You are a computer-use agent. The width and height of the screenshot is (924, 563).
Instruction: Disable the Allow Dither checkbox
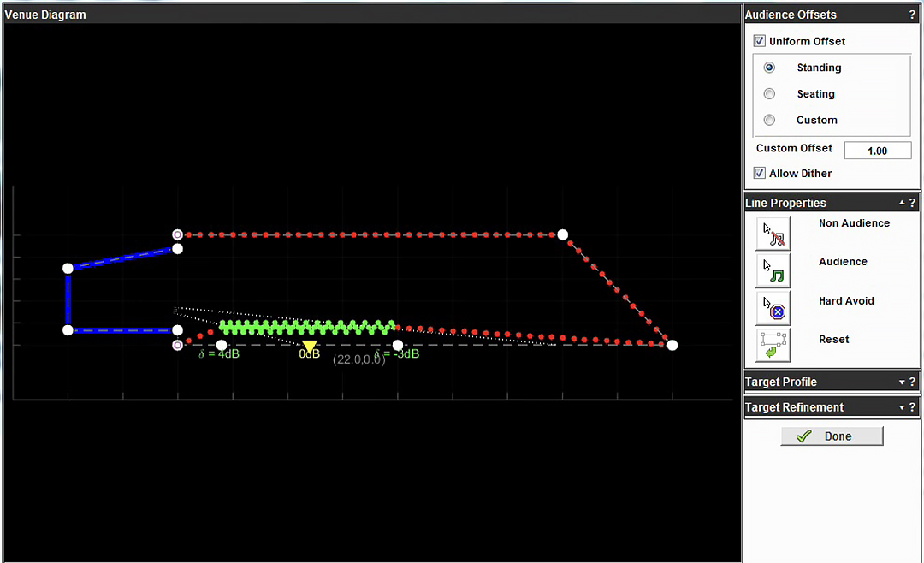click(x=760, y=173)
